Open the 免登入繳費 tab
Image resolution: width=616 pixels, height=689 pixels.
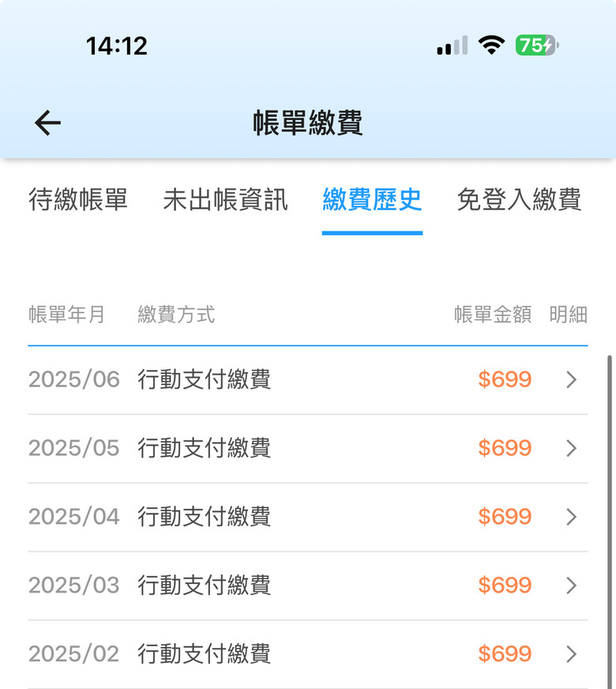click(x=519, y=199)
